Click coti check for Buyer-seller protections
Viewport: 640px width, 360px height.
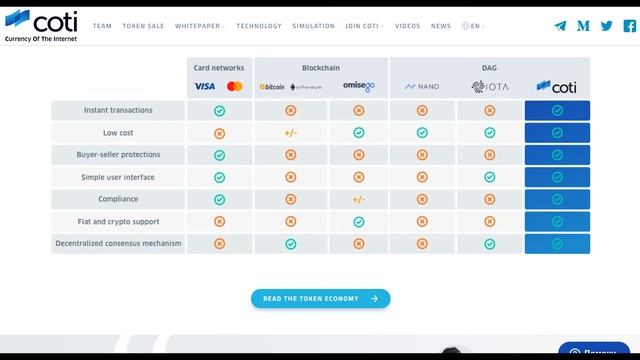557,155
